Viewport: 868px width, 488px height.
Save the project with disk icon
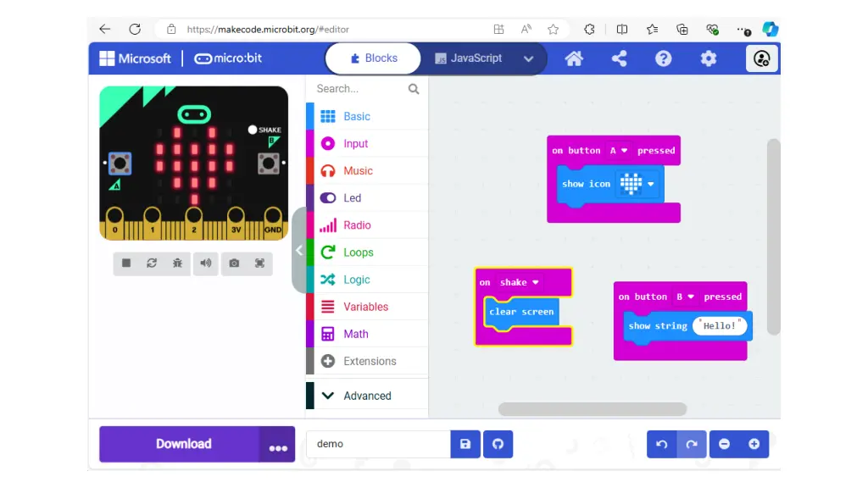click(x=465, y=444)
